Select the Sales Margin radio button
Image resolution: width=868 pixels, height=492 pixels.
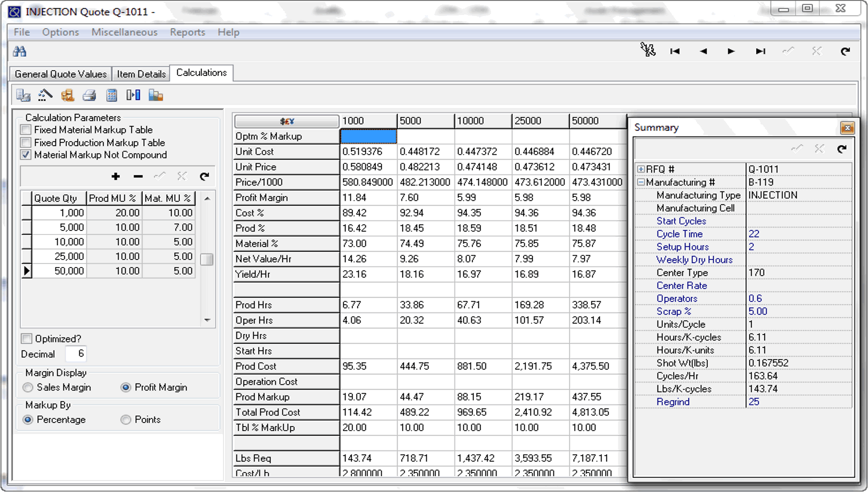pos(28,387)
